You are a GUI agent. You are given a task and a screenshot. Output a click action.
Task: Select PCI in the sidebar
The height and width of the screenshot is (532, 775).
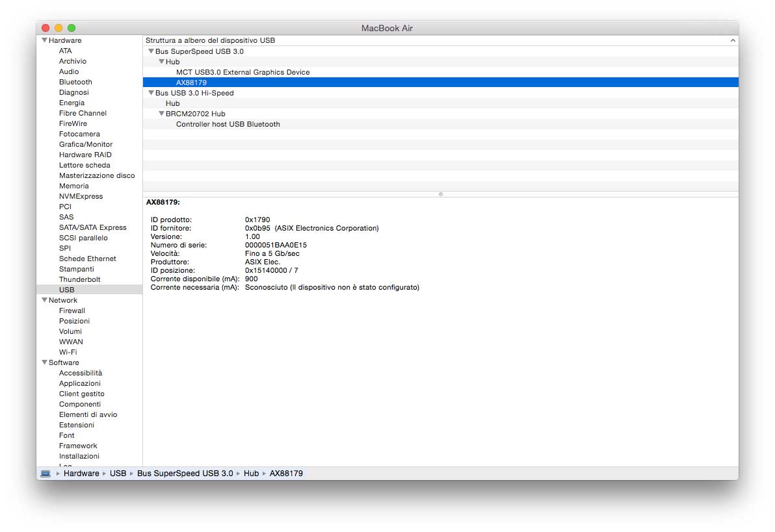point(65,206)
